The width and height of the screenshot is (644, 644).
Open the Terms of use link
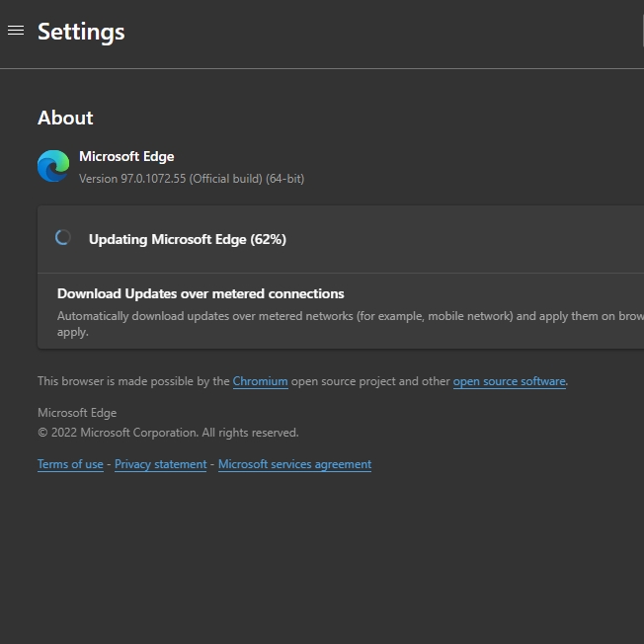pyautogui.click(x=70, y=464)
